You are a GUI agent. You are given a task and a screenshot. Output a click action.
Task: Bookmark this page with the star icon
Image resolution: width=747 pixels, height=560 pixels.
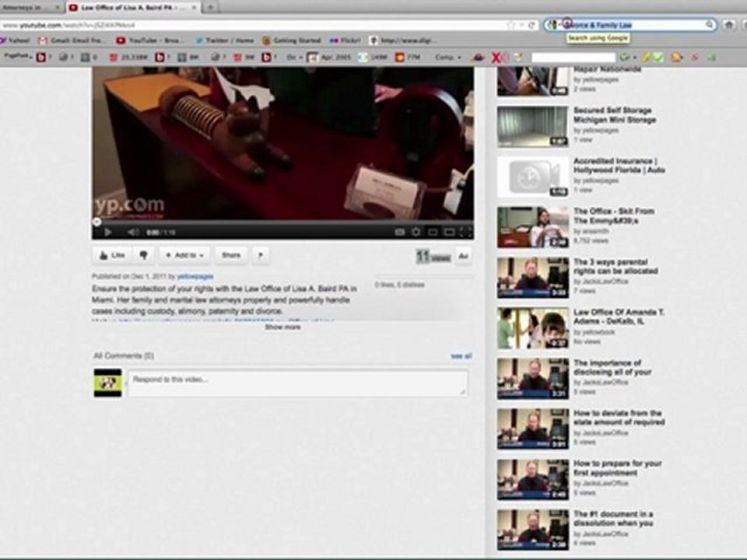[510, 25]
